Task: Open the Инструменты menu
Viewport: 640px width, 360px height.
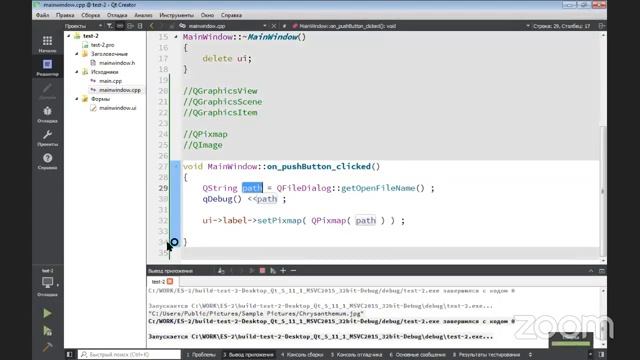Action: click(177, 15)
